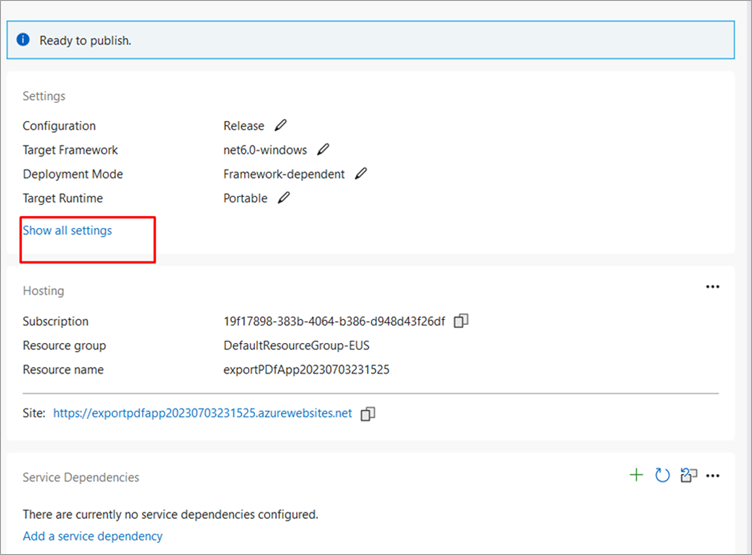Click the restore dependencies icon beside refresh
This screenshot has height=555, width=752.
click(x=688, y=475)
